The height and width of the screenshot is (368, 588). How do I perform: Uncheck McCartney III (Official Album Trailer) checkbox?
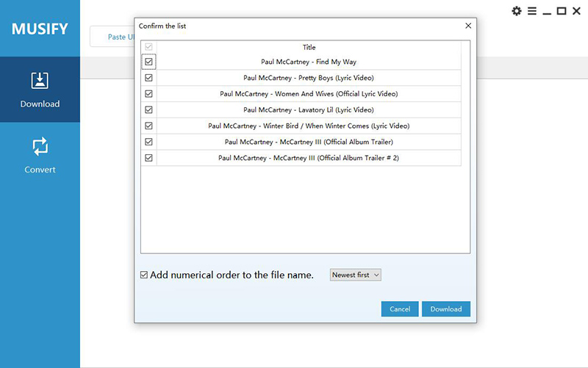148,142
